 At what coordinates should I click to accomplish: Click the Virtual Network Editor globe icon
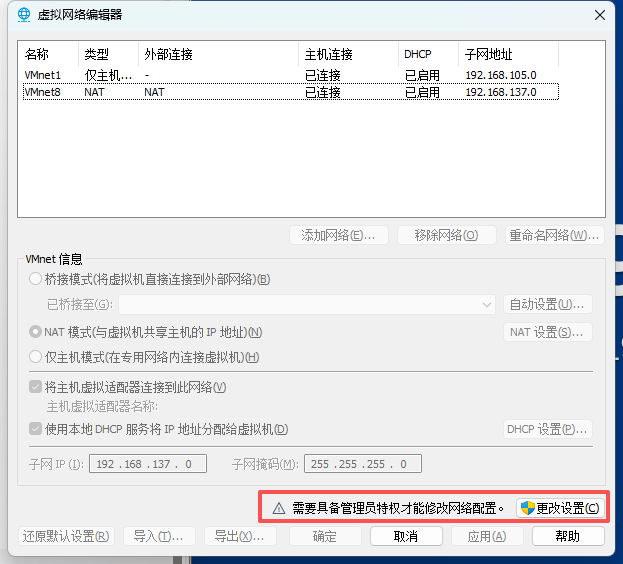coord(24,15)
